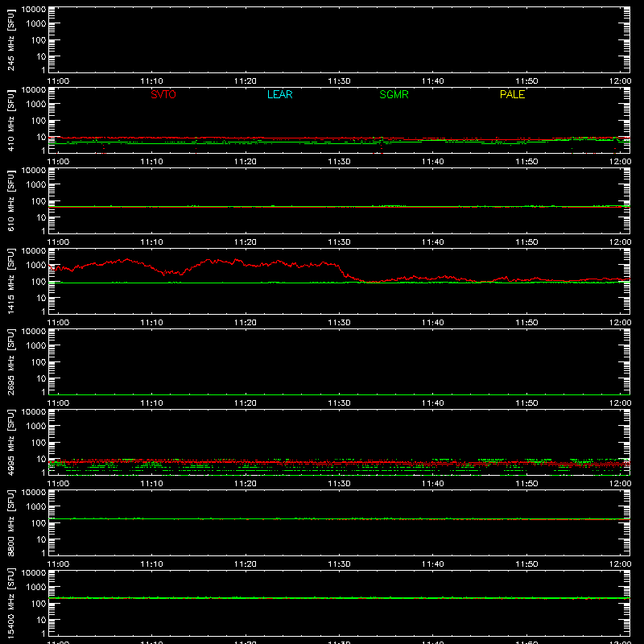Click the green SGMR legend label
The image size is (644, 644).
tap(394, 94)
